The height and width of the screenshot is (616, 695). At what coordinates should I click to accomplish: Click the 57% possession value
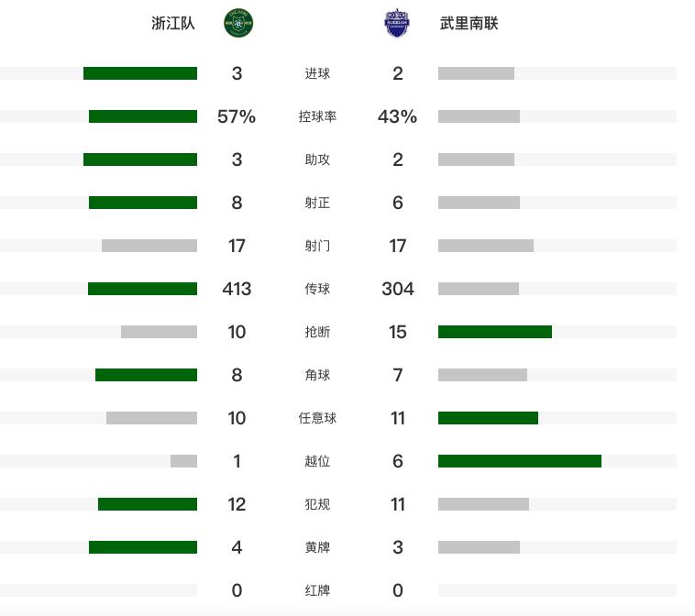[x=237, y=116]
